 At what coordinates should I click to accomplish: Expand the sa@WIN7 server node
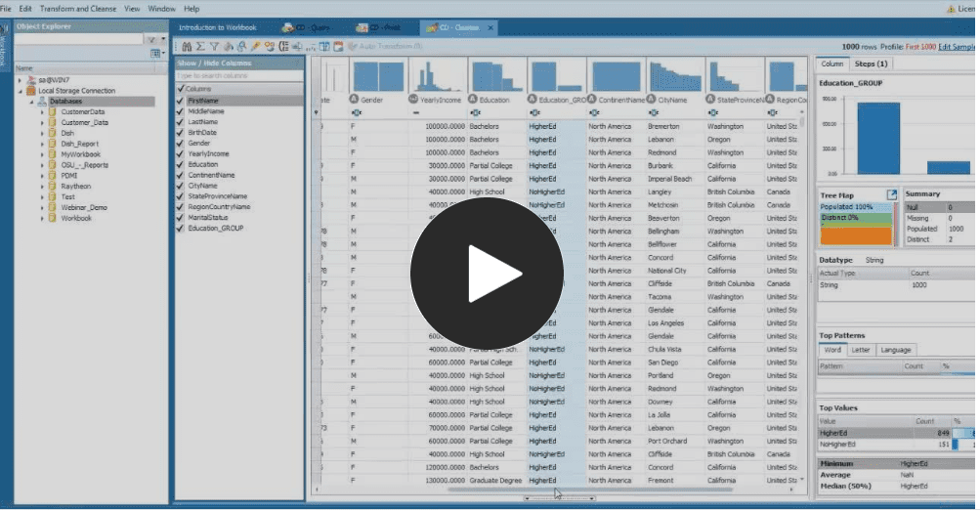(20, 80)
